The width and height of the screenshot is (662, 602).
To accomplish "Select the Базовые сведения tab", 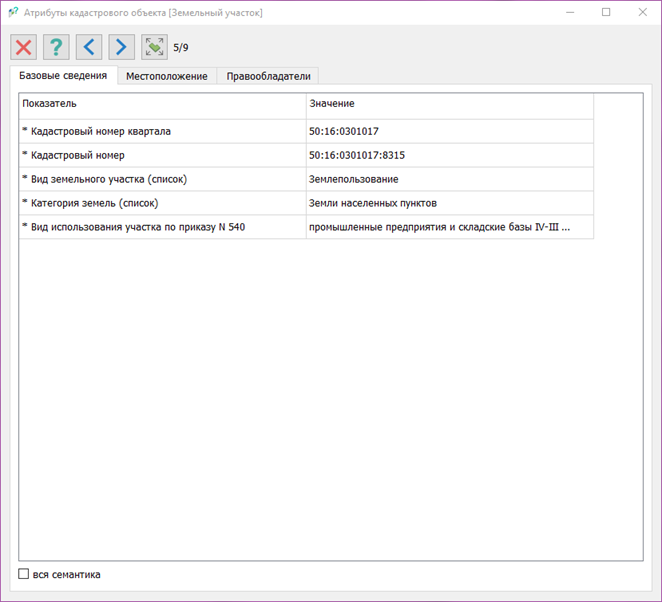I will 63,76.
